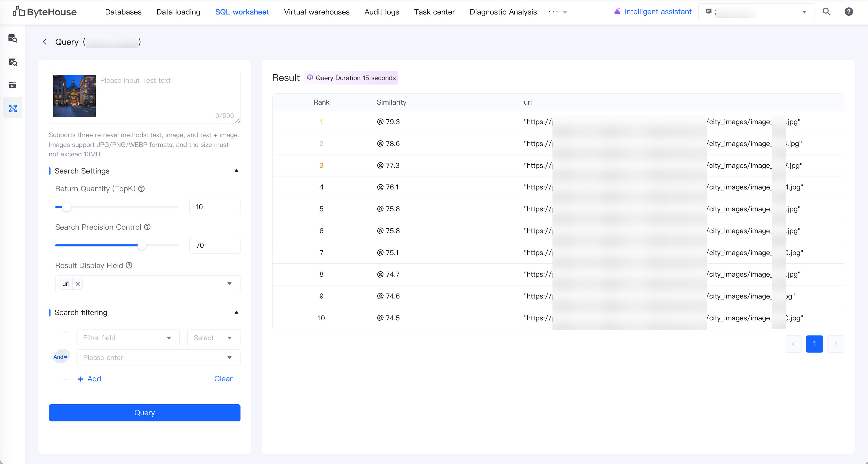Open the Filter field dropdown
Viewport: 868px width, 464px height.
(x=128, y=338)
